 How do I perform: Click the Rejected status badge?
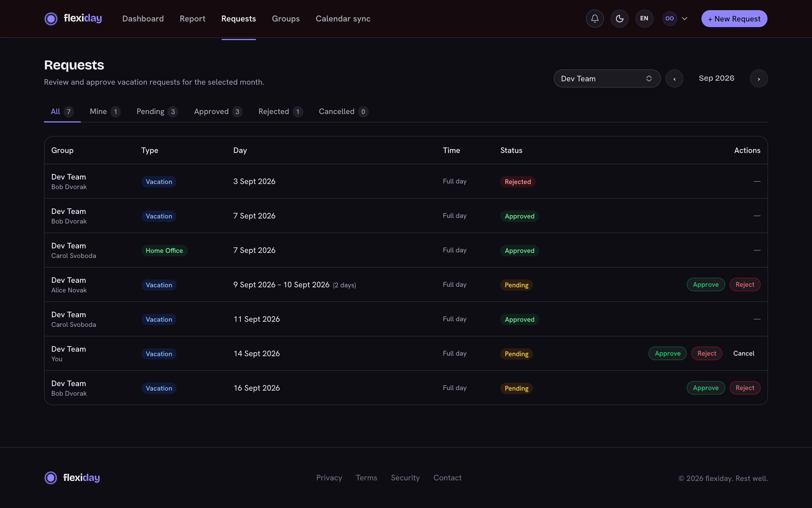518,182
